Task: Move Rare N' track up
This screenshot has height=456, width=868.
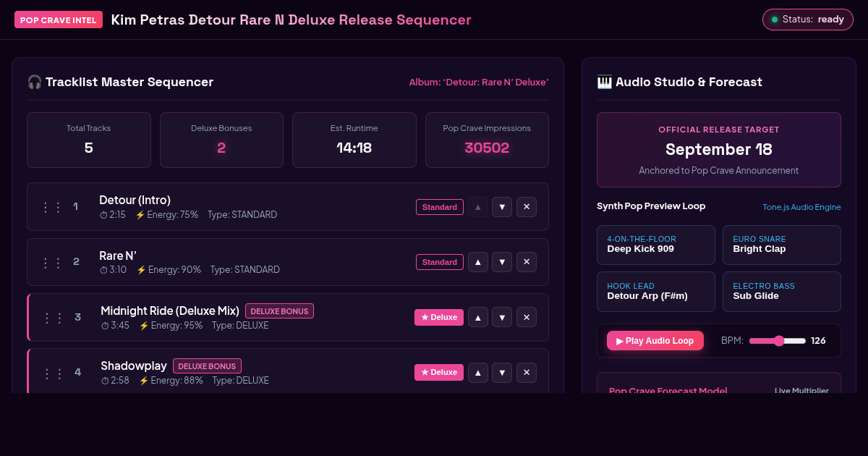Action: pos(477,262)
